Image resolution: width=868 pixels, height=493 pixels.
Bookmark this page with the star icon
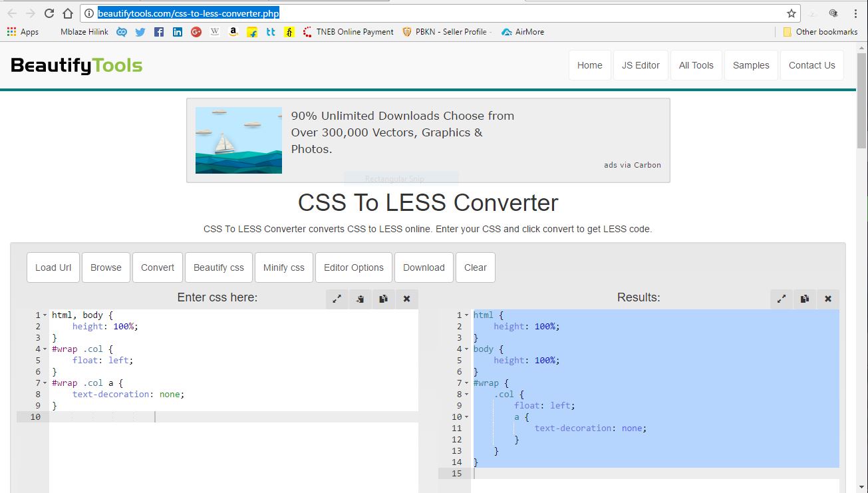[x=792, y=13]
